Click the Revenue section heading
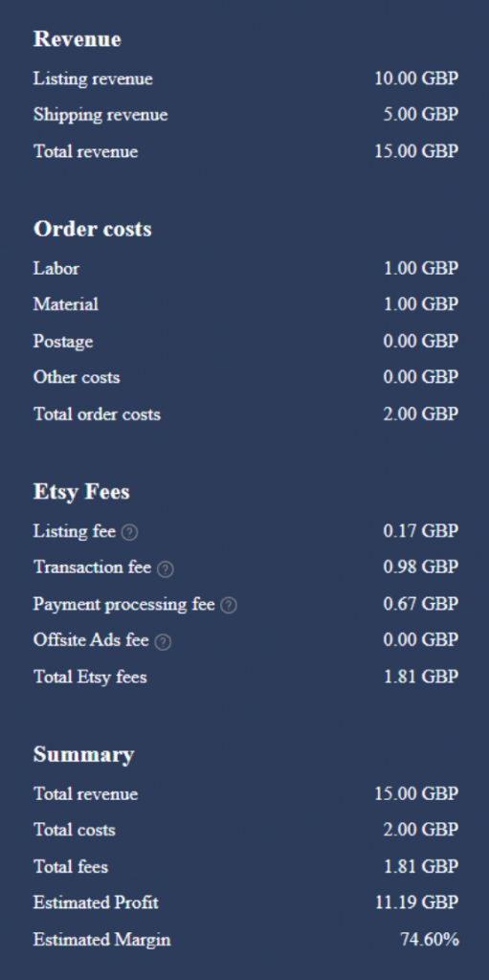 coord(77,38)
